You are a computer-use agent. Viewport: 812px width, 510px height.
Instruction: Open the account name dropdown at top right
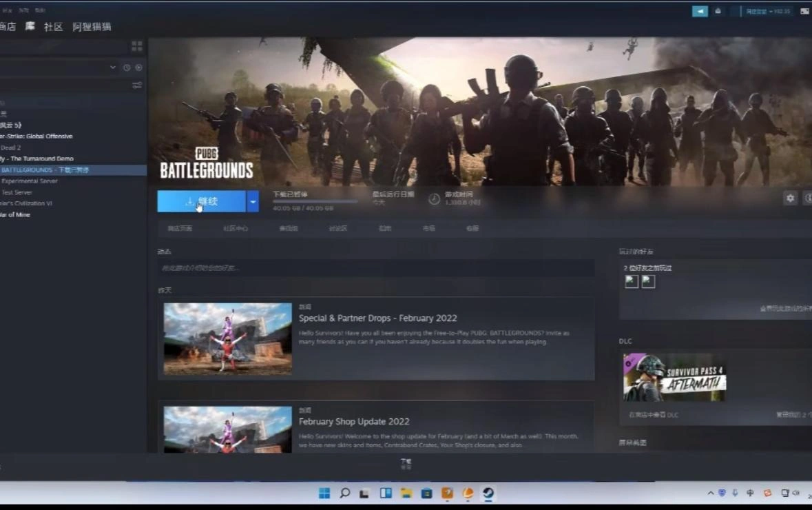tap(767, 12)
